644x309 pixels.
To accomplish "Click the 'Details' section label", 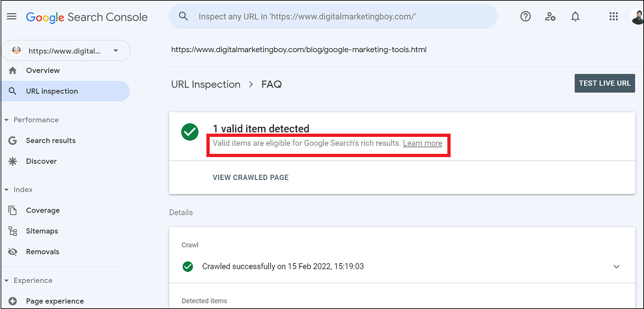I will coord(181,213).
